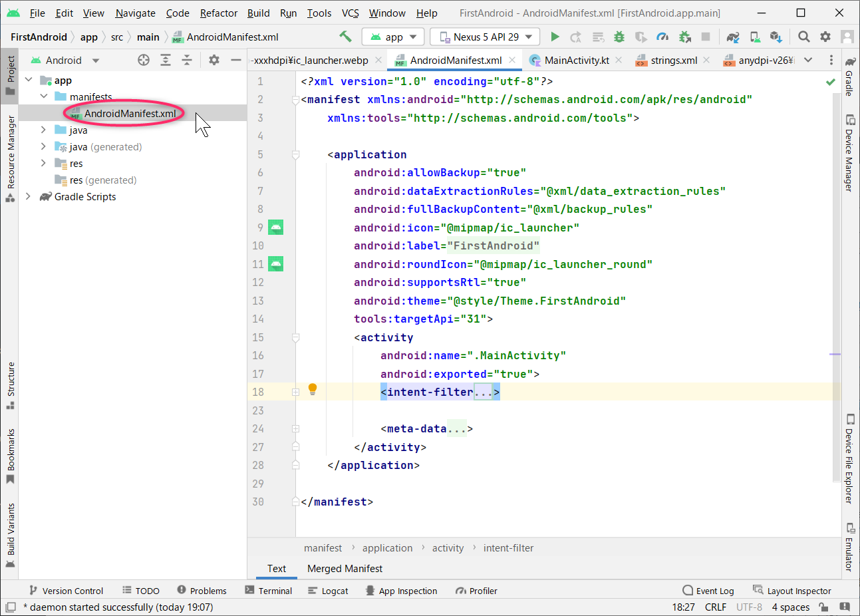Expand the java folder in the project tree

tap(43, 130)
